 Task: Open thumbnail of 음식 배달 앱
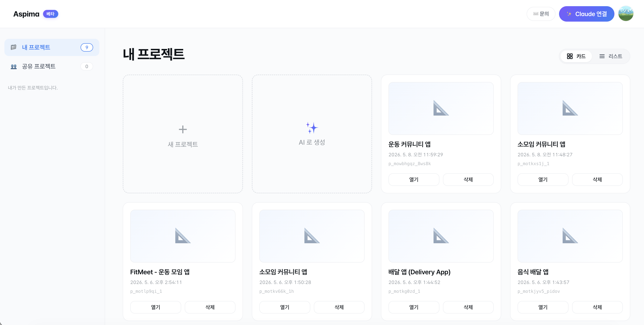pyautogui.click(x=570, y=236)
